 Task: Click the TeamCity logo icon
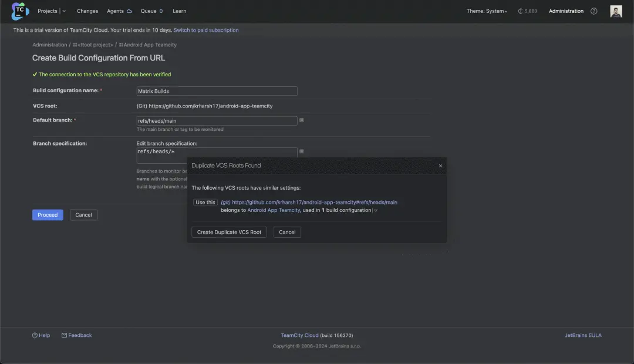pyautogui.click(x=20, y=11)
